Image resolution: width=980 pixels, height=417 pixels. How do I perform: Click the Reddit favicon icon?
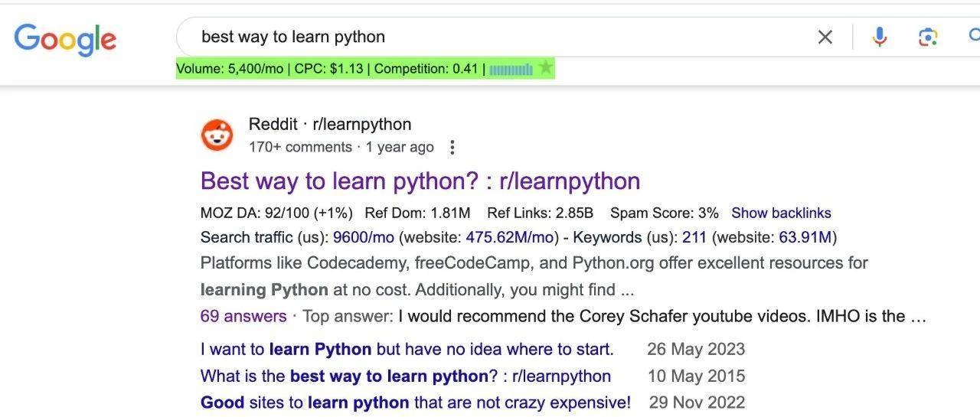click(x=217, y=135)
